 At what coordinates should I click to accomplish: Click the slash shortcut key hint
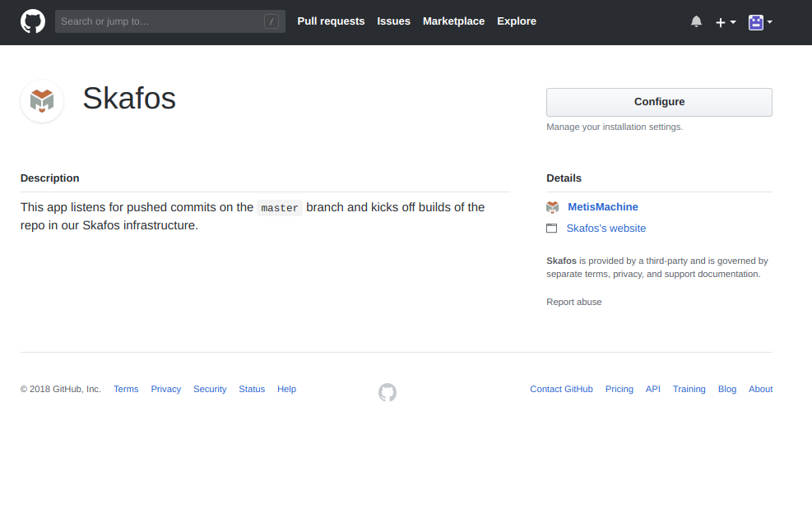pyautogui.click(x=271, y=21)
